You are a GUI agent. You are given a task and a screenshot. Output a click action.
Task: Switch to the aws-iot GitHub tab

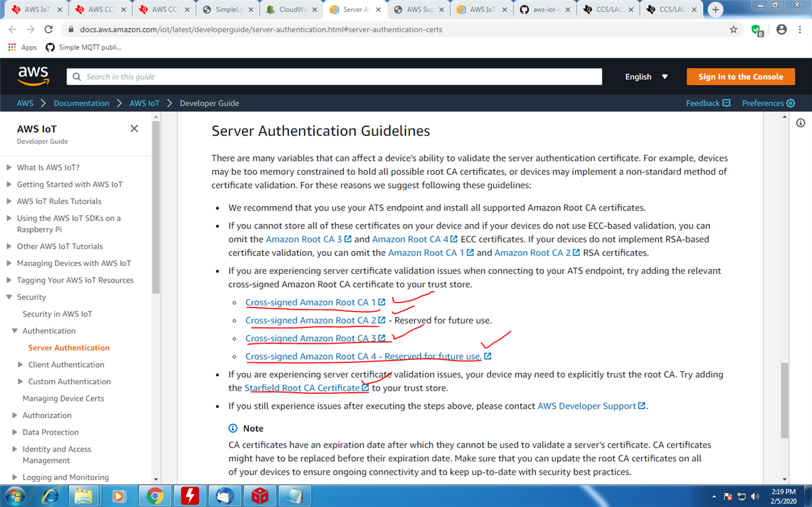[545, 9]
